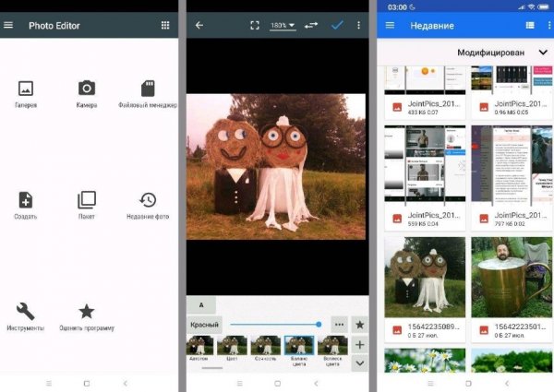Open the Photo Editor hamburger menu
Viewport: 554px width, 392px height.
[8, 25]
